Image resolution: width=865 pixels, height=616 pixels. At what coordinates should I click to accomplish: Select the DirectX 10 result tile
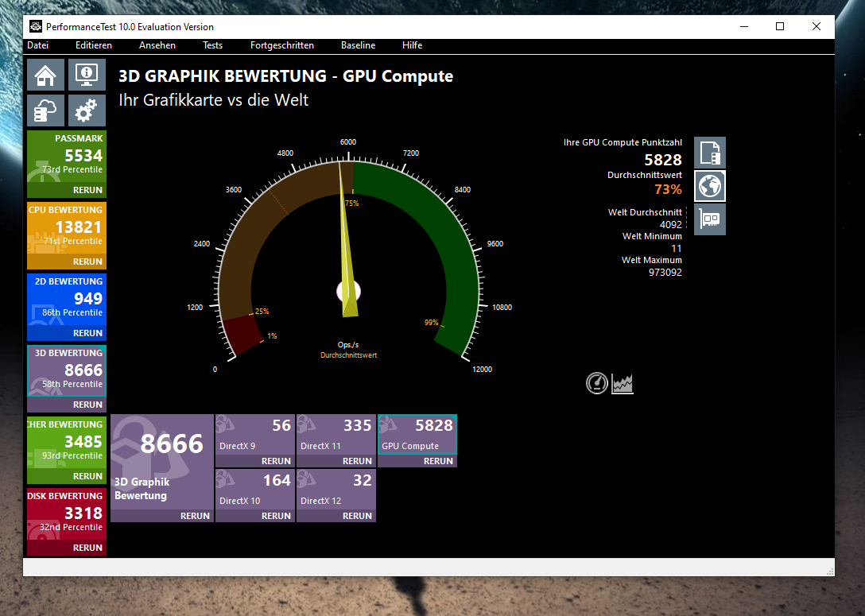click(x=255, y=489)
